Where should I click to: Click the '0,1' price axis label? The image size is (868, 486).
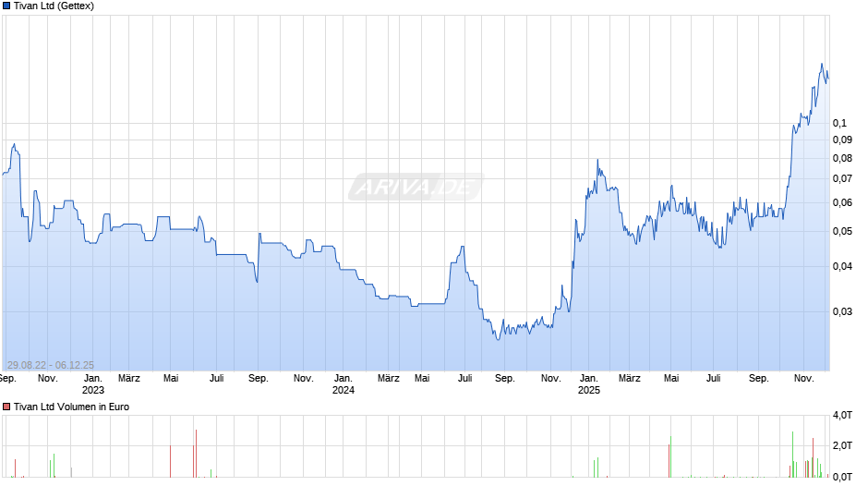pyautogui.click(x=839, y=123)
